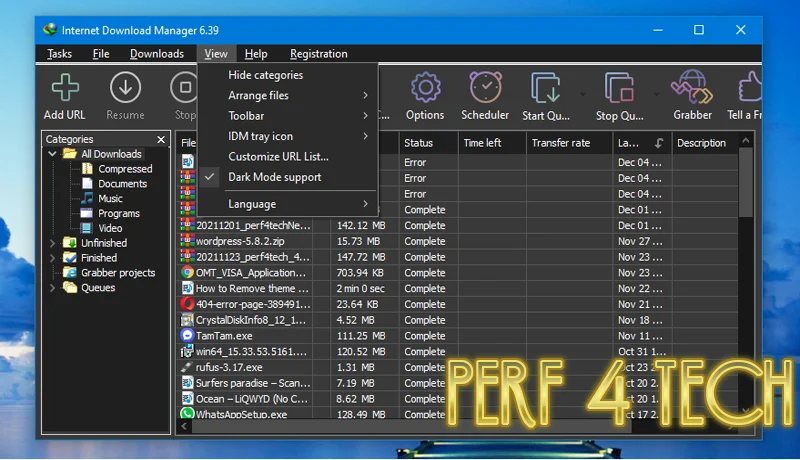
Task: Sort by the Last try date column header
Action: tap(642, 143)
